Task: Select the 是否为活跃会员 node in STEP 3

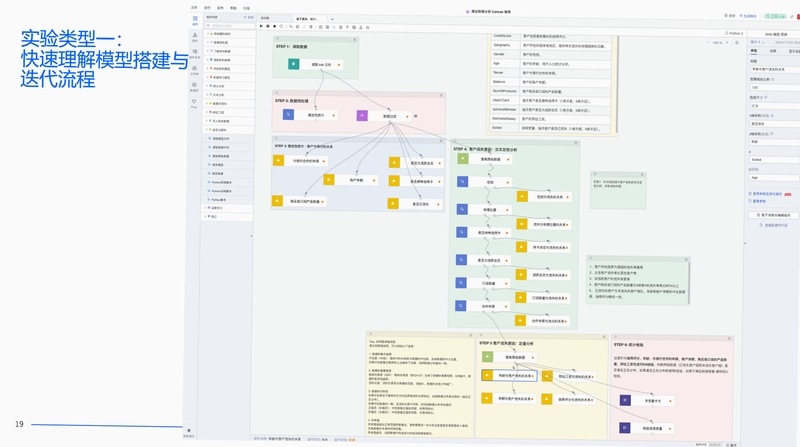Action: pyautogui.click(x=416, y=163)
